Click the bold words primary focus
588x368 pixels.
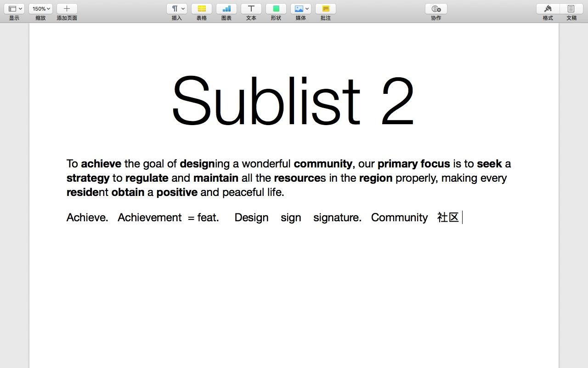coord(413,164)
